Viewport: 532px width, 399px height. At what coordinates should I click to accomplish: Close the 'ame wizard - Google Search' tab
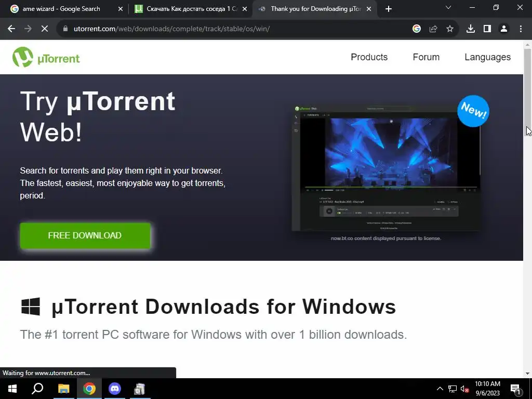(121, 9)
